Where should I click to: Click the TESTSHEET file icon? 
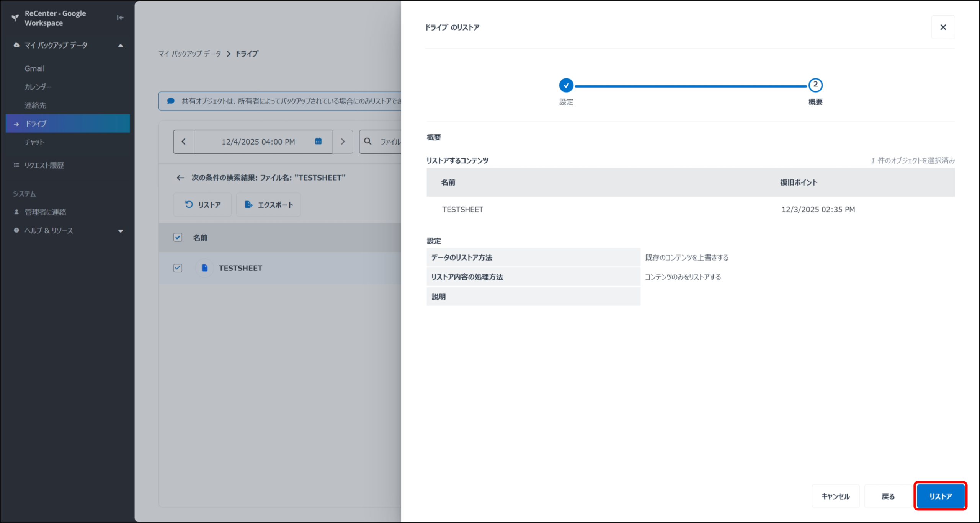pyautogui.click(x=204, y=268)
